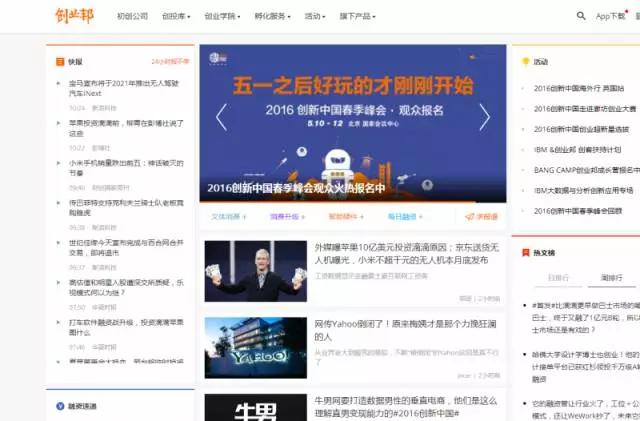Click the 热文榜 section heading
Screen dimensions: 640x421
tap(544, 252)
